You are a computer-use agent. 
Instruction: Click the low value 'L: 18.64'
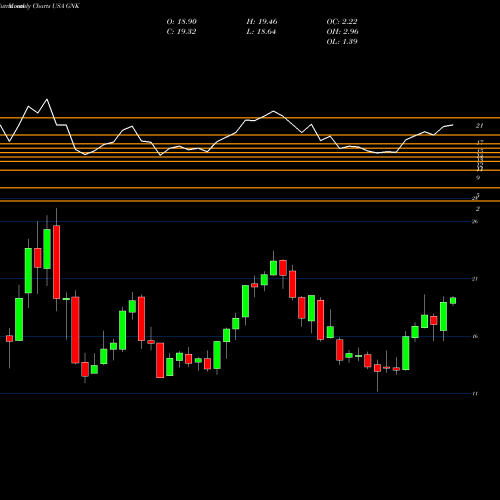[x=261, y=32]
